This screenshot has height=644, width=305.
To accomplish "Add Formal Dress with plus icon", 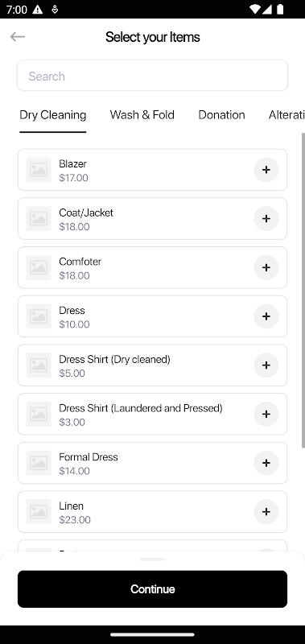I will pyautogui.click(x=266, y=463).
